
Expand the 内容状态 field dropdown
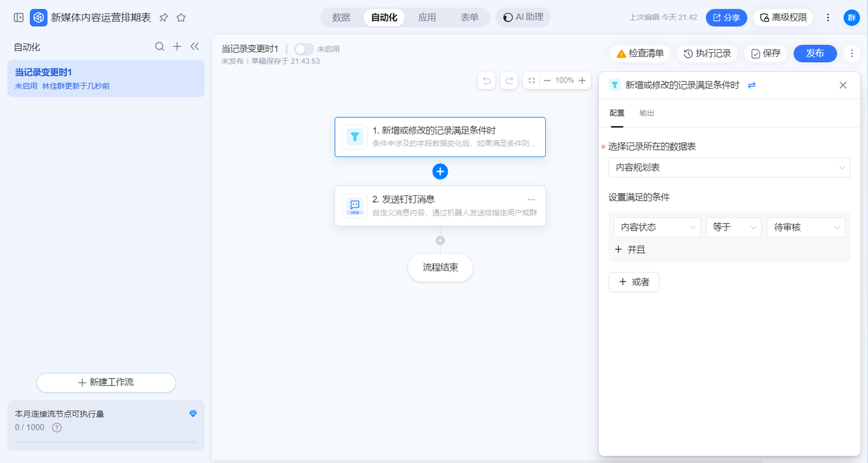tap(656, 227)
